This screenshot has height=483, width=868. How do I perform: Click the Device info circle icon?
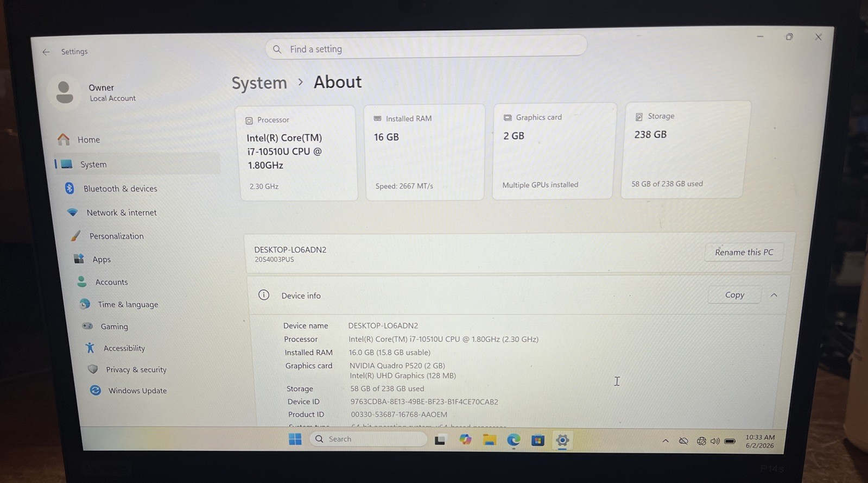pos(264,295)
